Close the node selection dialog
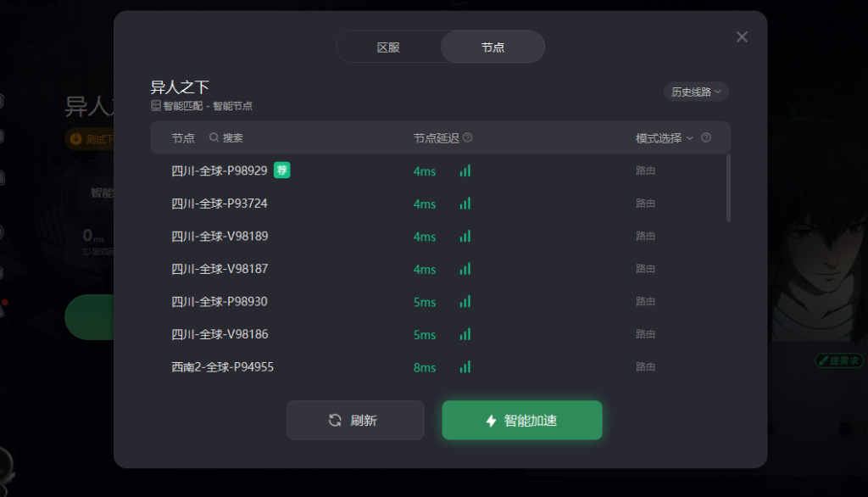Image resolution: width=868 pixels, height=497 pixels. coord(742,37)
